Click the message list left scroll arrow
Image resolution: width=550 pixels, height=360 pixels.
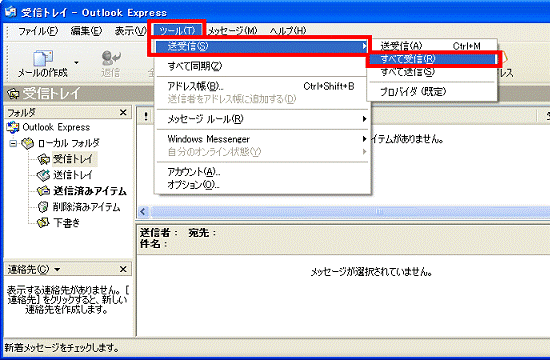pos(143,212)
